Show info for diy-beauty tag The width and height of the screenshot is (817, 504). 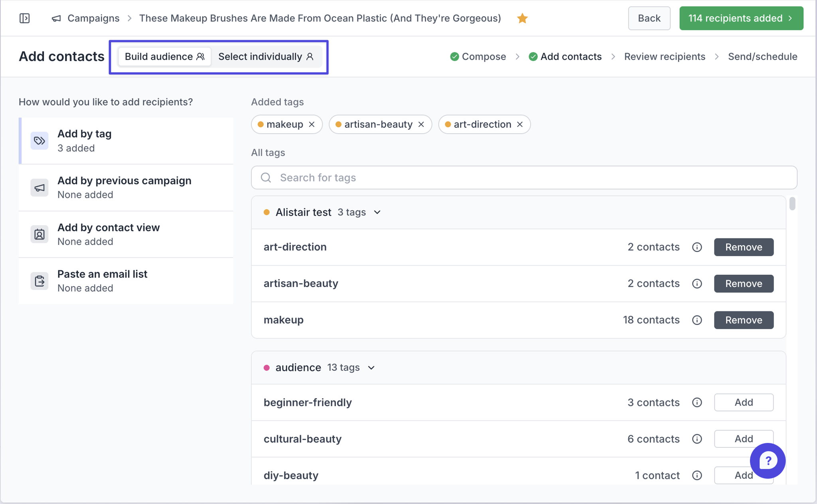coord(697,475)
